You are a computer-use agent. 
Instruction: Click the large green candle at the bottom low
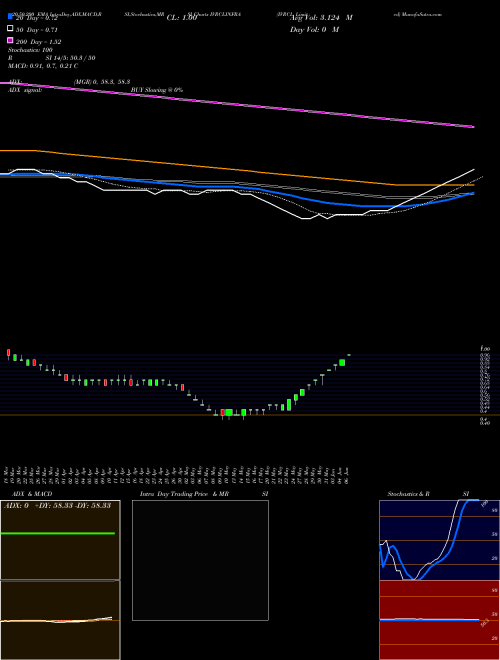pyautogui.click(x=229, y=412)
